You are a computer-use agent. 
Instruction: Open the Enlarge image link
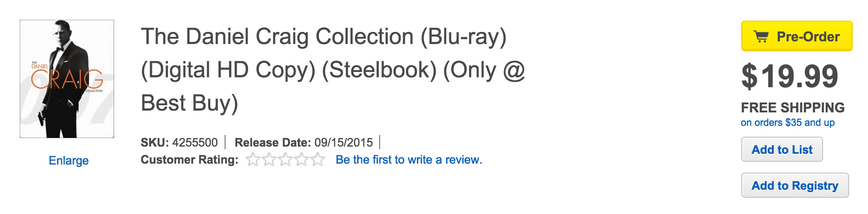click(x=69, y=160)
